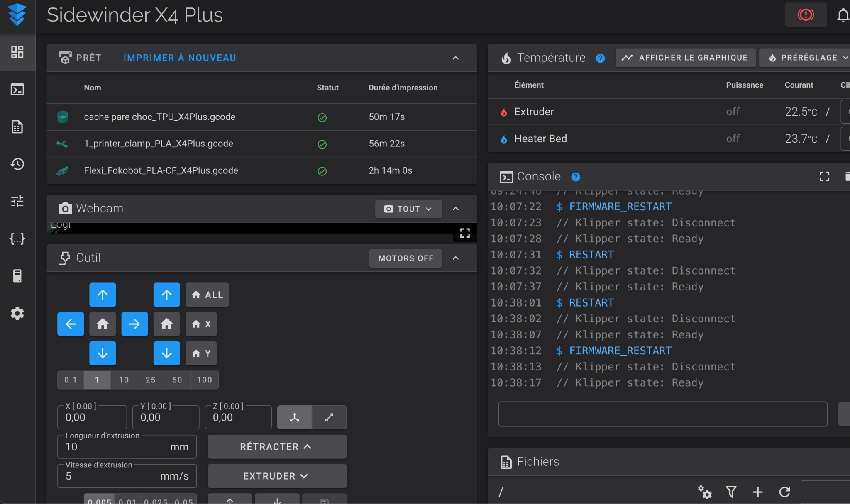Click the console command input field

[663, 414]
